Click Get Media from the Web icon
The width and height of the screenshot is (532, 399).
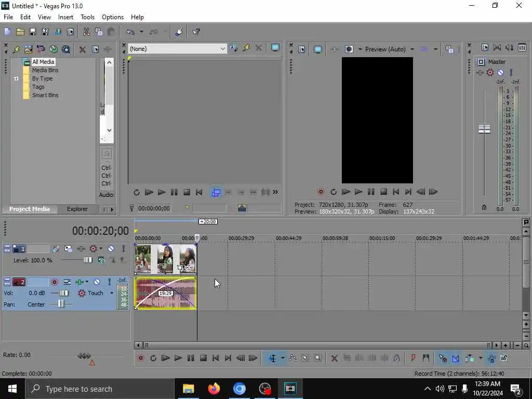(66, 49)
